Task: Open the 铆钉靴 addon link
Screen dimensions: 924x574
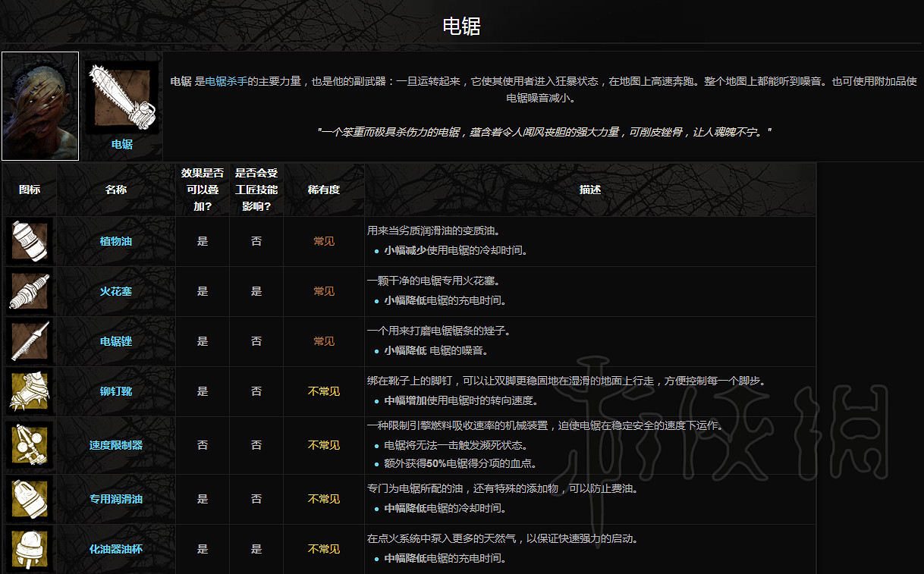Action: point(115,391)
